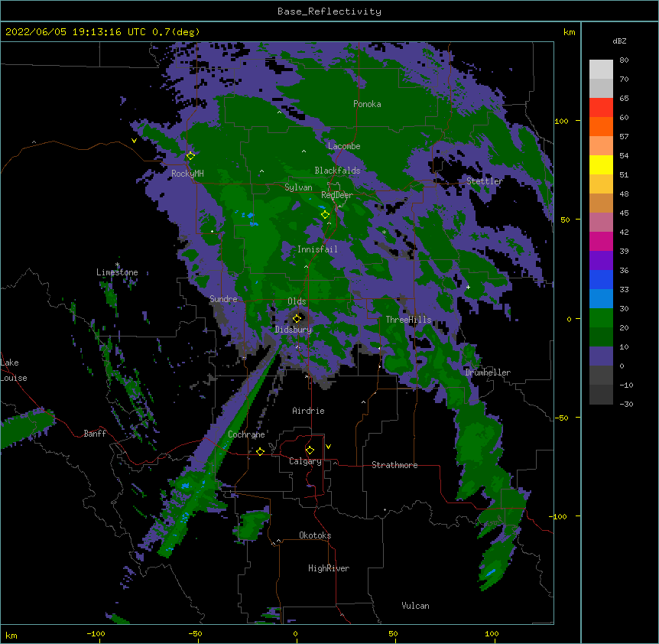Click the Didsbury label

(294, 330)
